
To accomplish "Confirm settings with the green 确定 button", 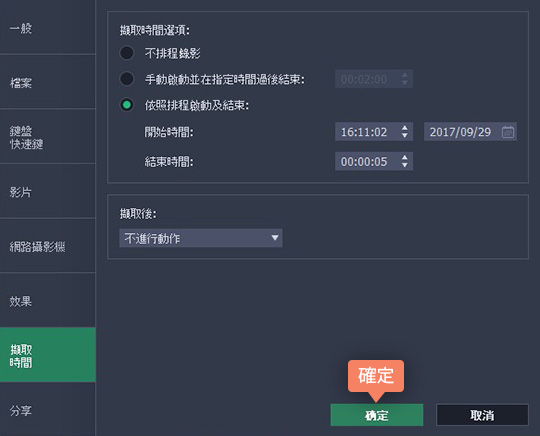I will coord(377,415).
